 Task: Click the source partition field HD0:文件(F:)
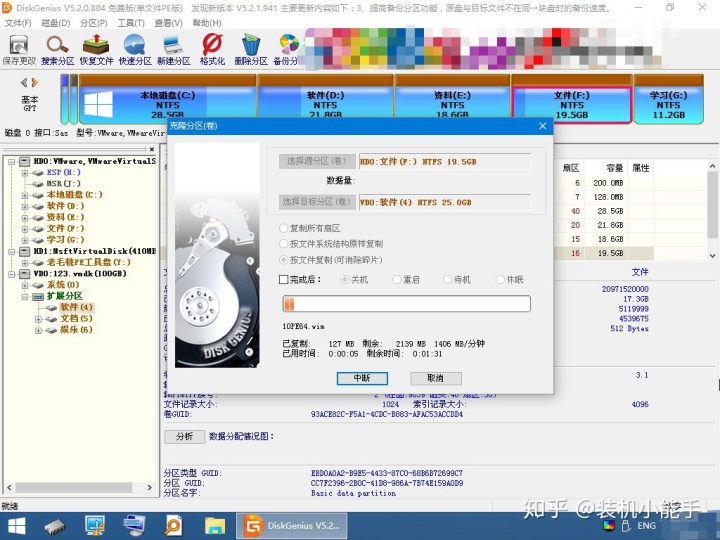445,162
